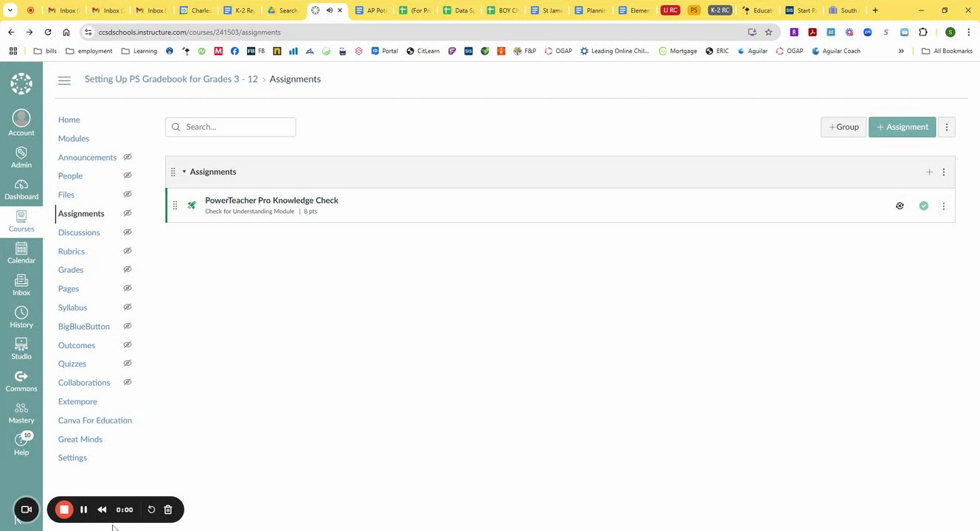Screen dimensions: 980x531
Task: Open the BigBlueButton navigation link
Action: tap(84, 327)
